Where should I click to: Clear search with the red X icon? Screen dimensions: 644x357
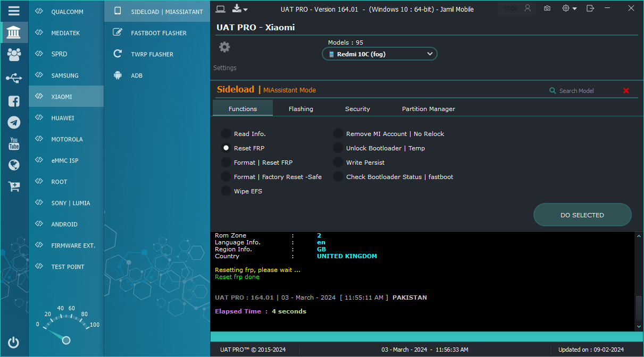[x=626, y=91]
